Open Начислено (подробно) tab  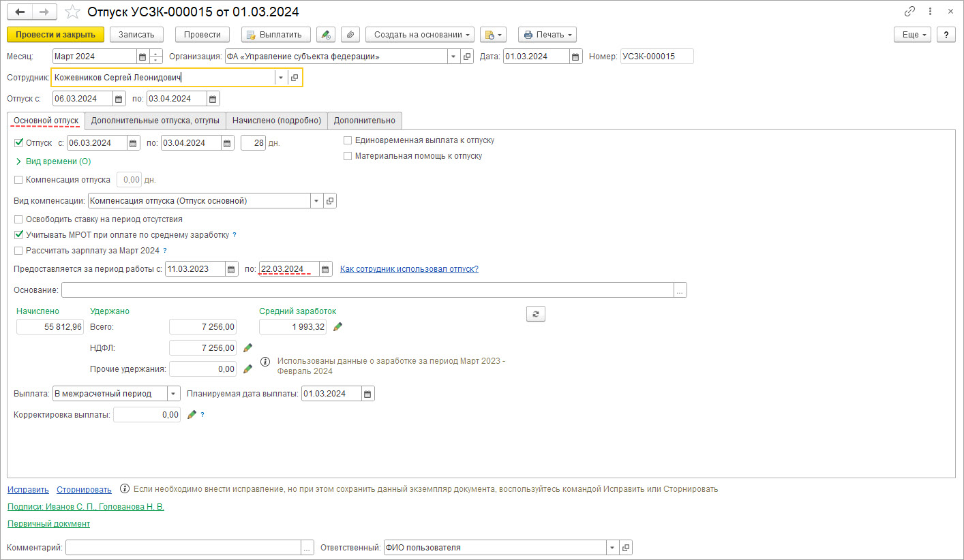click(277, 121)
